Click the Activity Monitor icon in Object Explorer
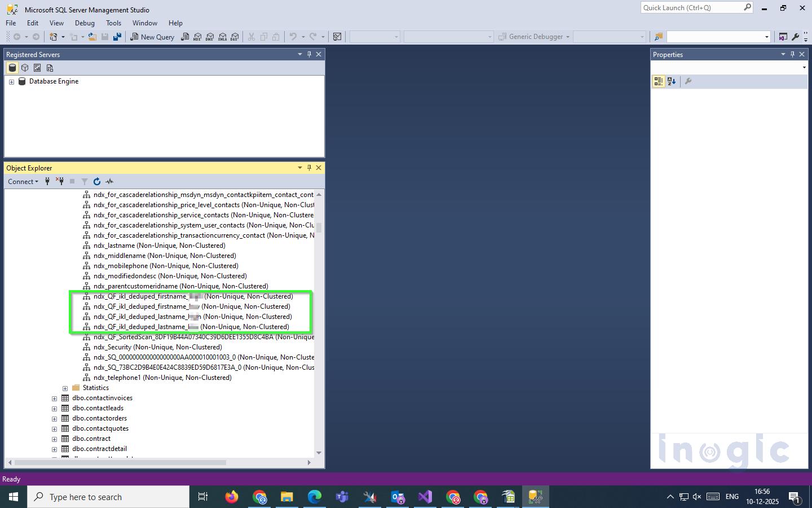The width and height of the screenshot is (812, 508). 109,181
